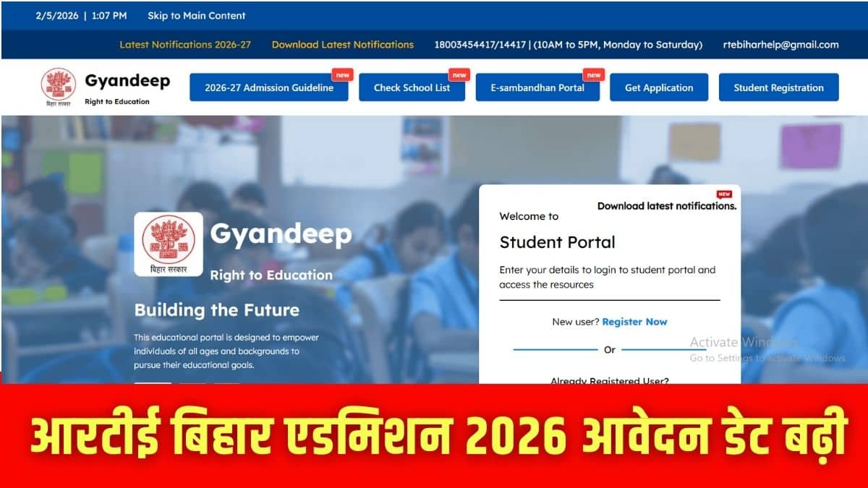Click the NEW badge above Download latest notifications
This screenshot has width=868, height=488.
(x=724, y=194)
